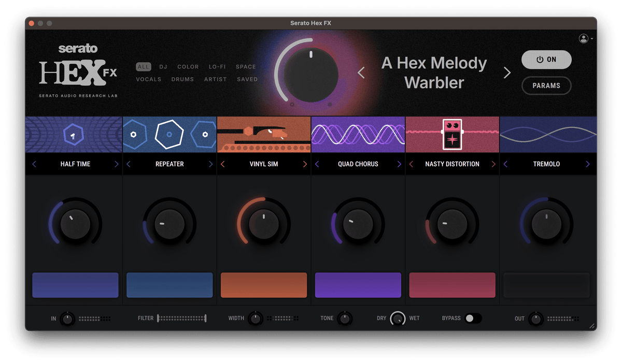Switch Nasty Distortion slot to previous effect
The width and height of the screenshot is (622, 364).
click(x=412, y=164)
